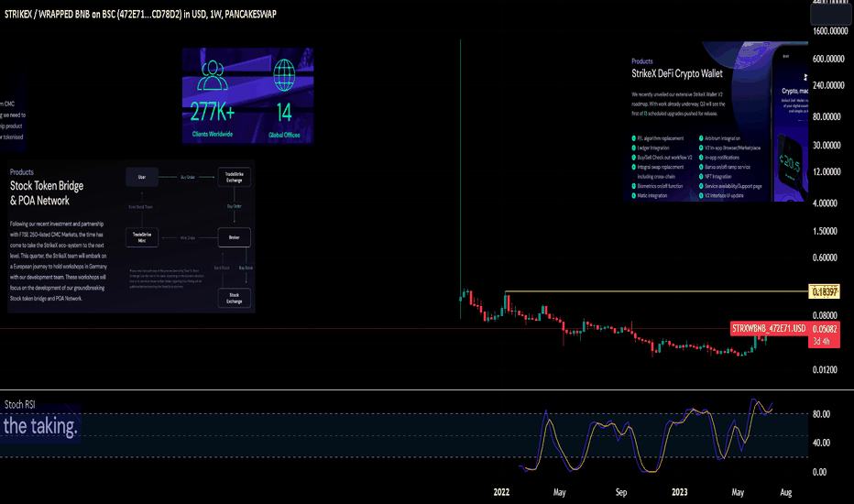Click the 600.00000 price axis label
Screen dimensions: 854x504
[x=828, y=59]
